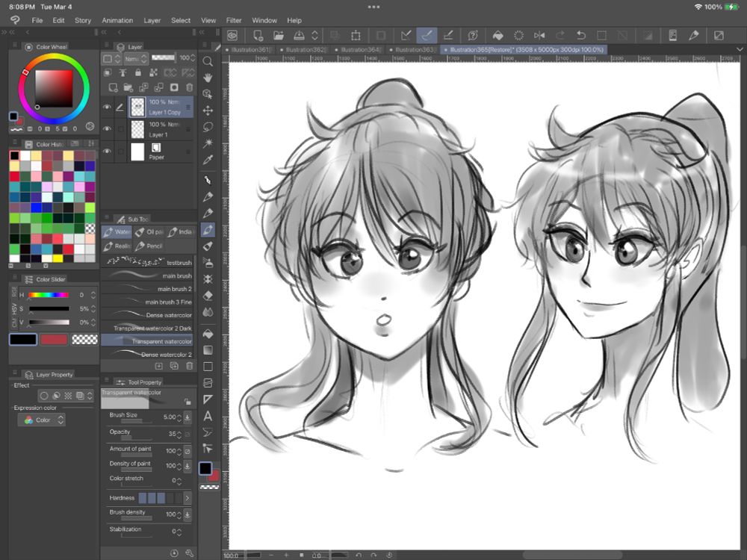This screenshot has height=560, width=747.
Task: Select the Operation object tool
Action: (208, 94)
